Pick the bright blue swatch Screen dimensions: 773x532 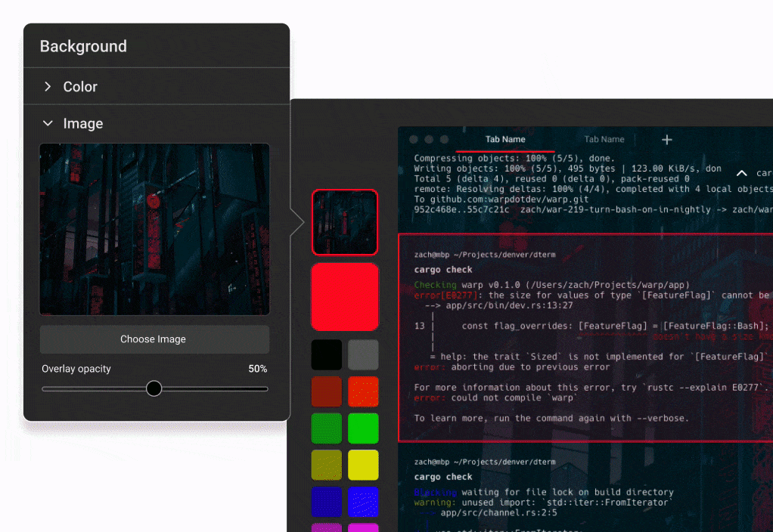point(363,501)
